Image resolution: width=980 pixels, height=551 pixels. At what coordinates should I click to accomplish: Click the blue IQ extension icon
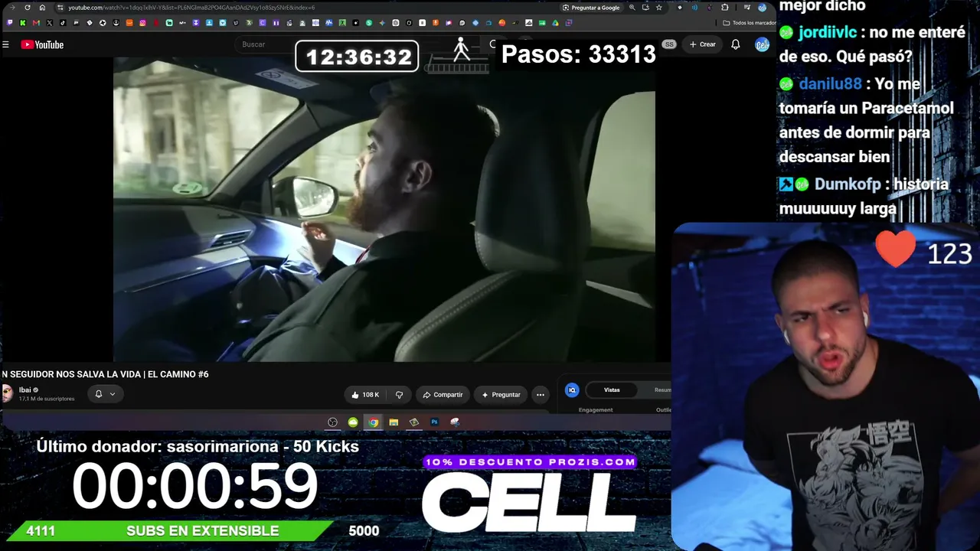[572, 390]
